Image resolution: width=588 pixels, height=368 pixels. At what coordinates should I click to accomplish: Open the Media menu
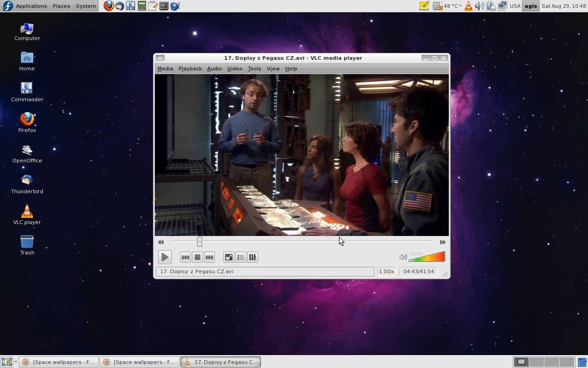click(x=165, y=69)
